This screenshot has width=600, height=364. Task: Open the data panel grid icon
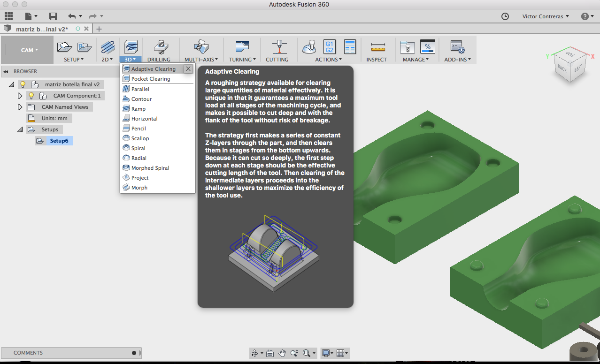point(8,16)
